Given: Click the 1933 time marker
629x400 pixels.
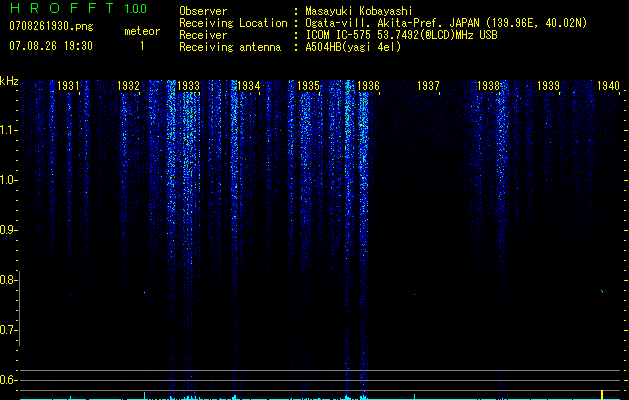Looking at the screenshot, I should point(189,85).
